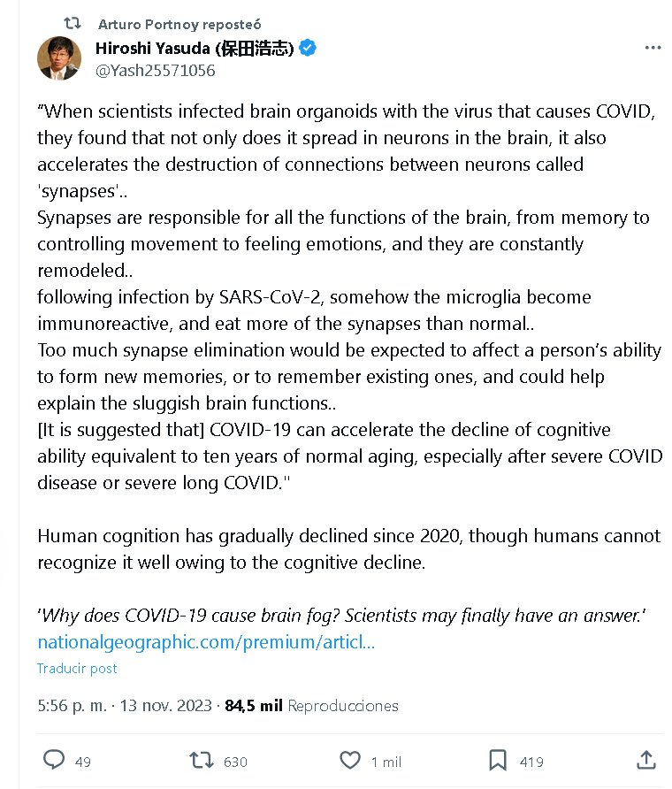Open the three-dot more options menu
The height and width of the screenshot is (789, 672).
click(x=653, y=48)
